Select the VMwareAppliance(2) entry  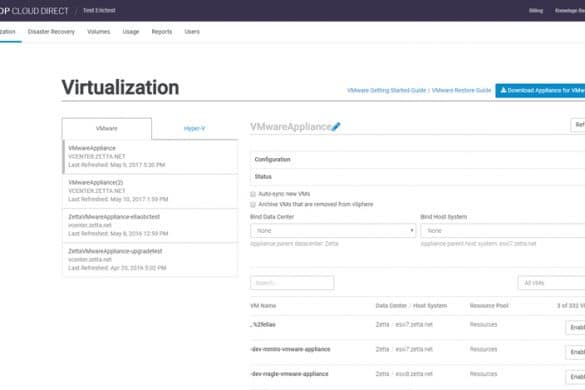150,191
